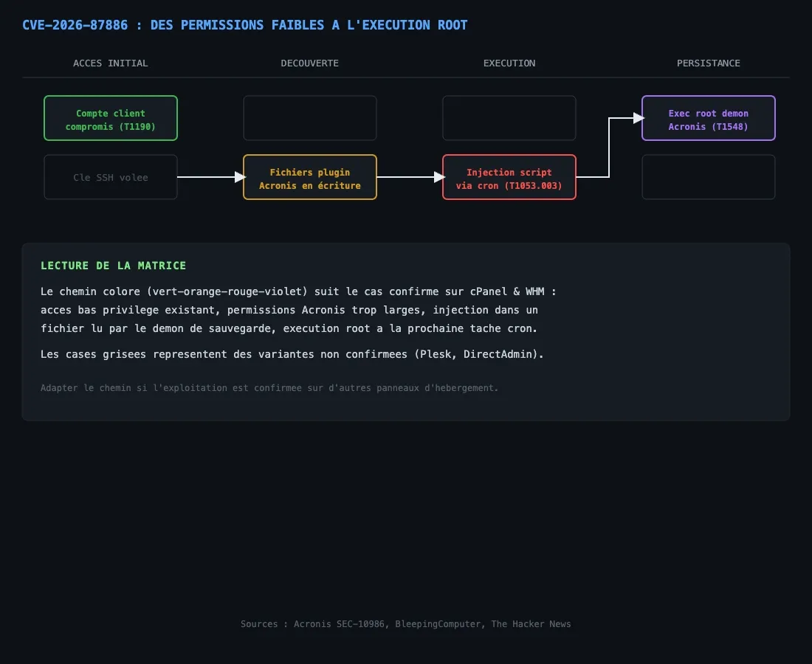
Task: Click the line starting 'fichier lu par le demon'
Action: 289,328
